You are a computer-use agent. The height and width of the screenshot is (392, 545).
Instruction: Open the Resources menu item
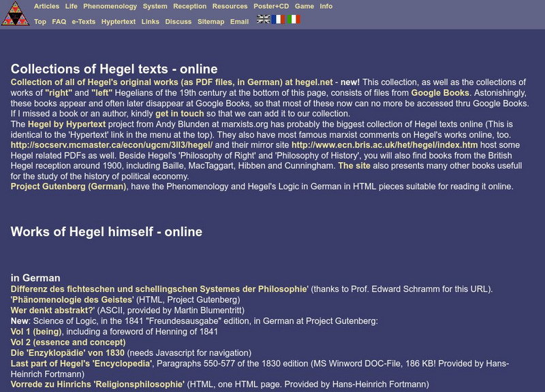[230, 6]
